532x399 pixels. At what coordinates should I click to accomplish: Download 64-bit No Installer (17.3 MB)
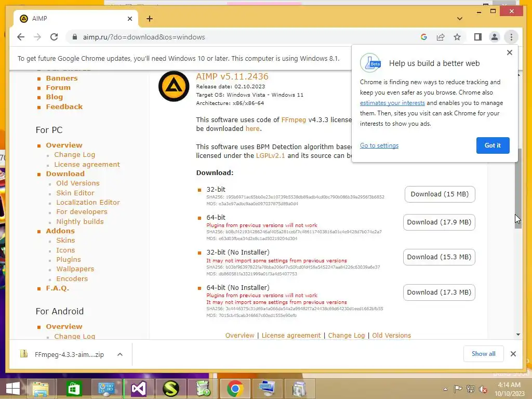[x=439, y=292]
